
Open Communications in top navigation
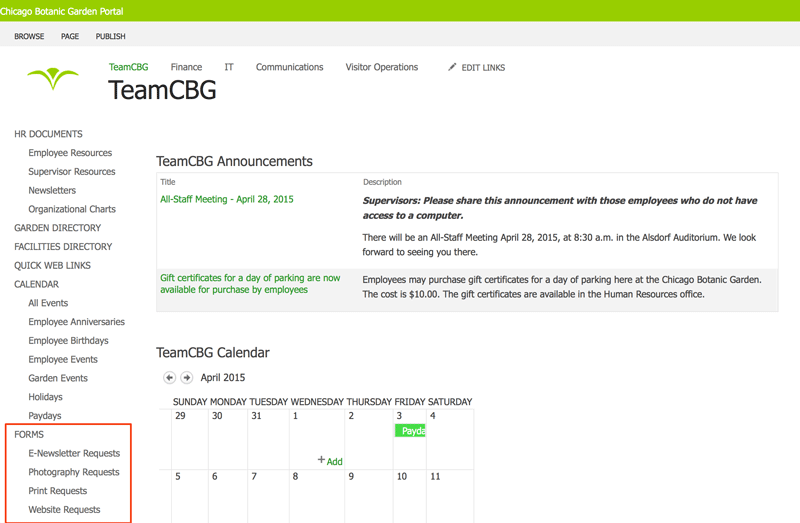tap(289, 67)
